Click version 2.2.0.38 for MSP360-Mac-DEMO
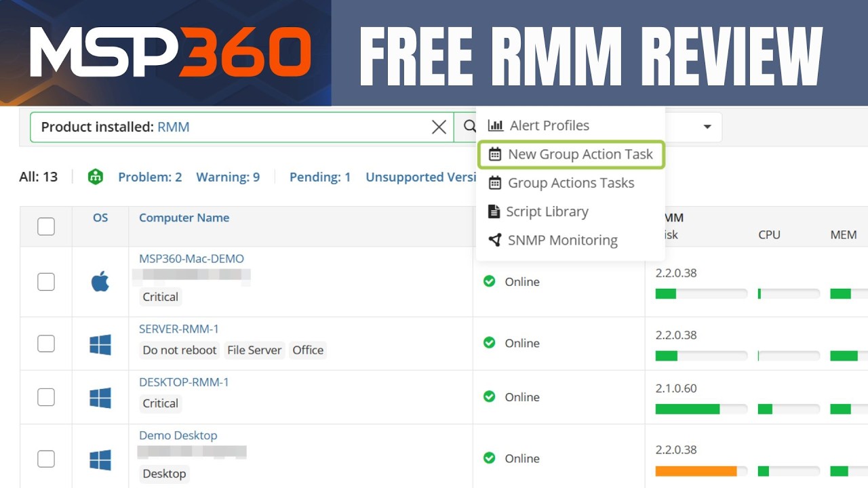 (676, 273)
